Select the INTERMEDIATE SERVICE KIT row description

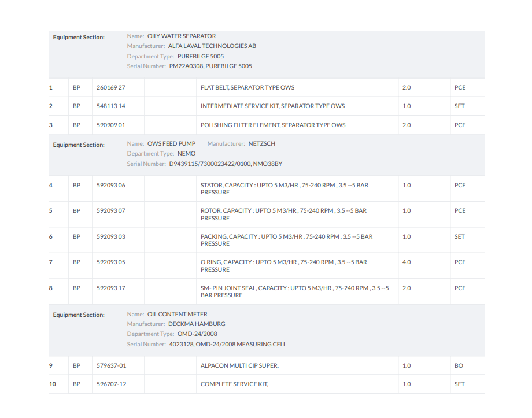(272, 106)
